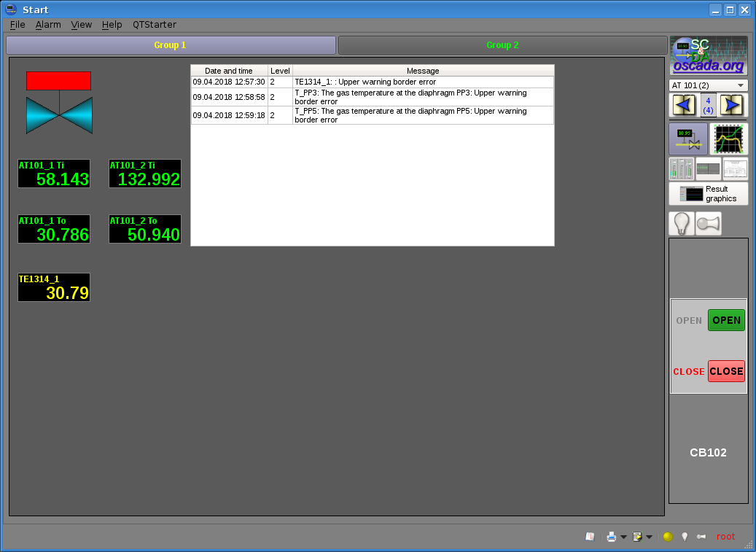Select the AT101_2 To value display
Image resolution: width=756 pixels, height=552 pixels.
(145, 229)
